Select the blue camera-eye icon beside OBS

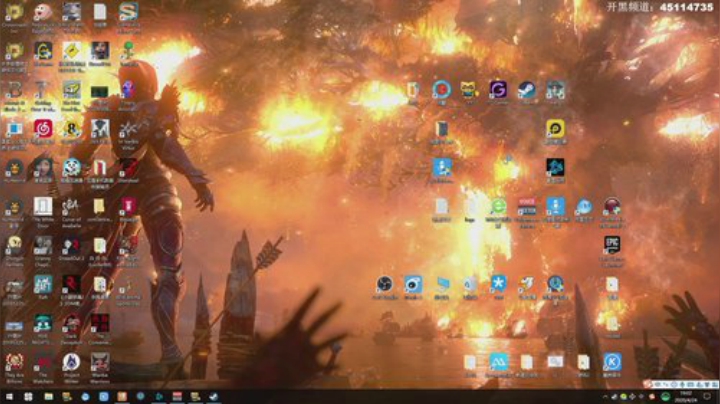click(413, 284)
